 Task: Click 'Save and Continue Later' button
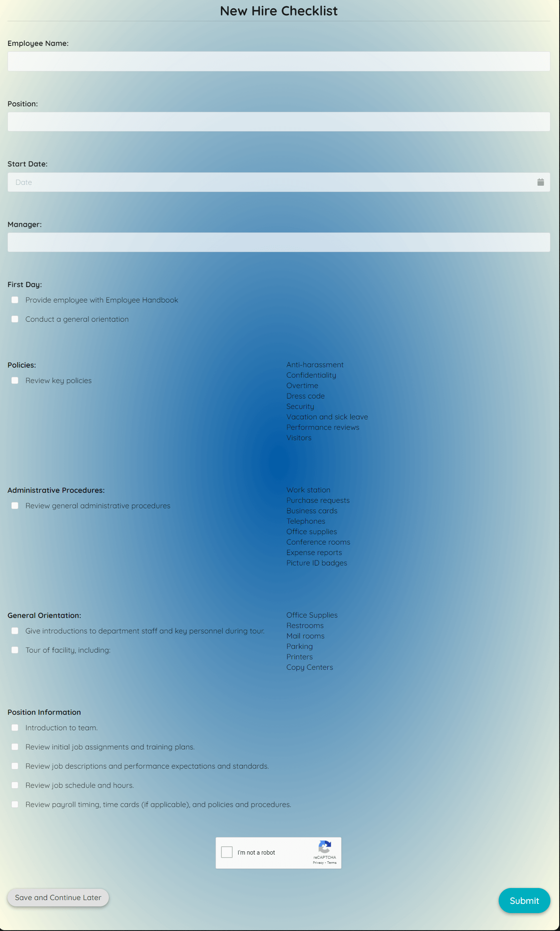coord(58,898)
